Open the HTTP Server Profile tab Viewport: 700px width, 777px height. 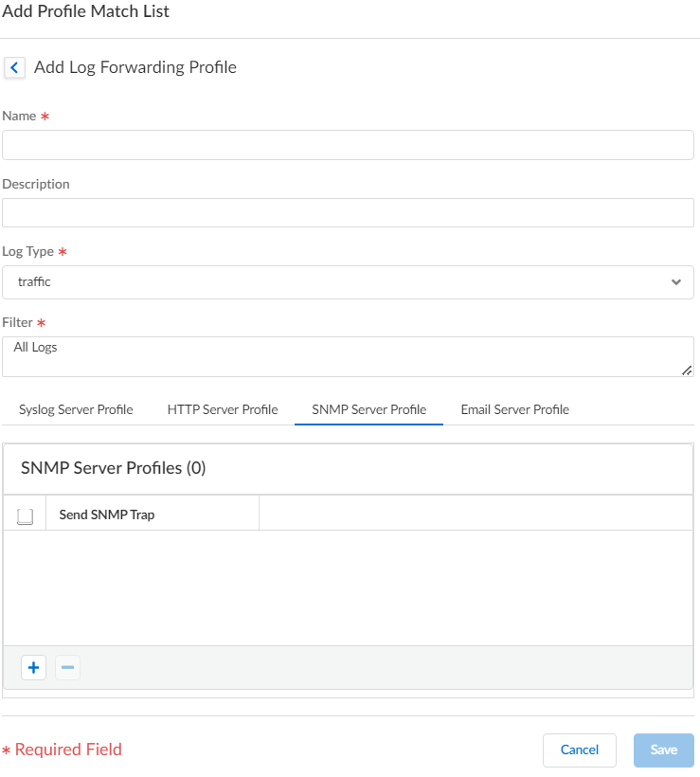(223, 410)
